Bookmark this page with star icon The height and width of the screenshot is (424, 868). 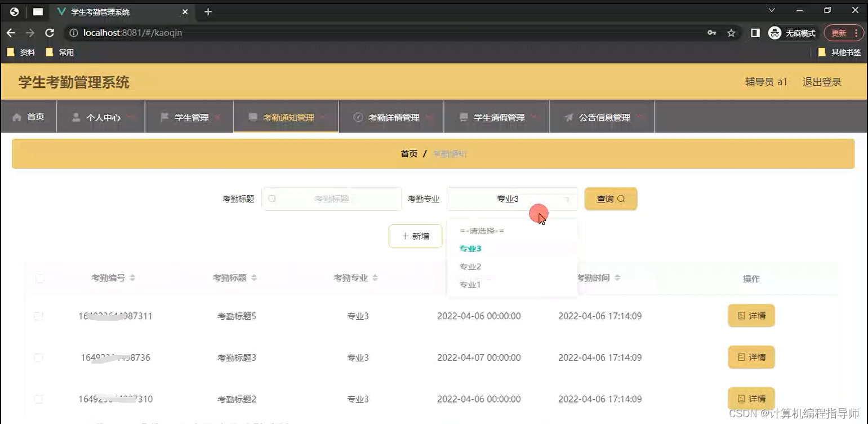(x=731, y=33)
